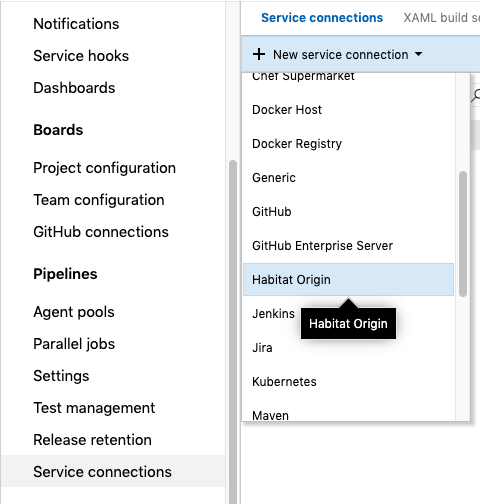Viewport: 480px width, 504px height.
Task: Go to Parallel jobs settings
Action: click(74, 344)
